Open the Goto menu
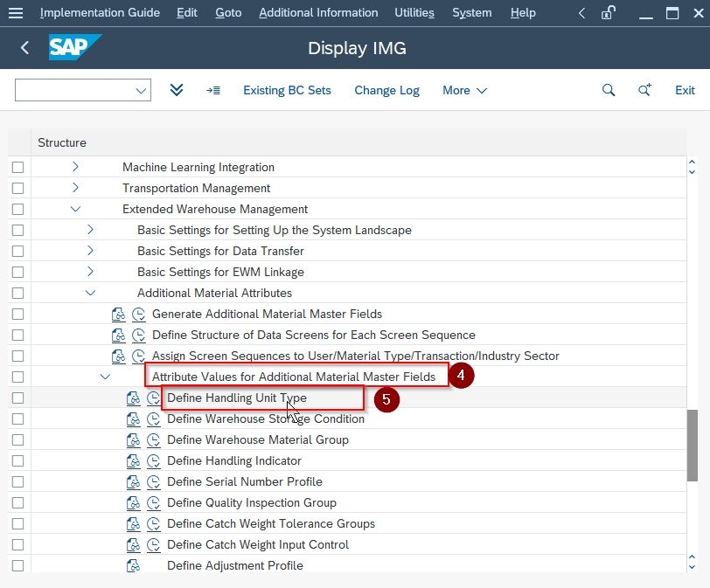The width and height of the screenshot is (710, 588). coord(228,12)
